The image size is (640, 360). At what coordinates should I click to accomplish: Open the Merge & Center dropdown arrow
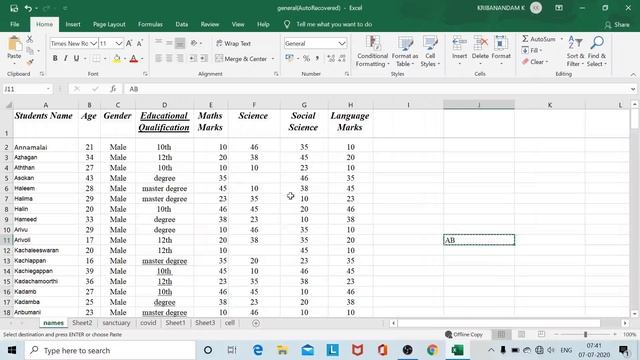(x=273, y=59)
